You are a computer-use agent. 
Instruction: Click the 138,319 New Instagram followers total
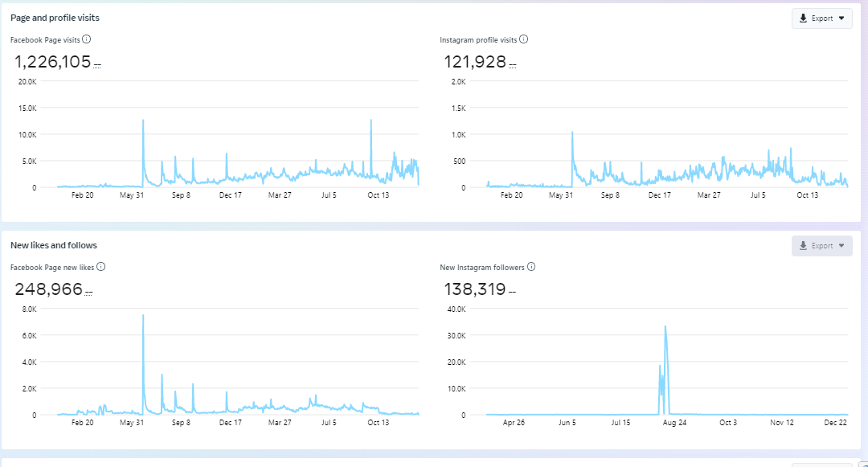pos(475,289)
